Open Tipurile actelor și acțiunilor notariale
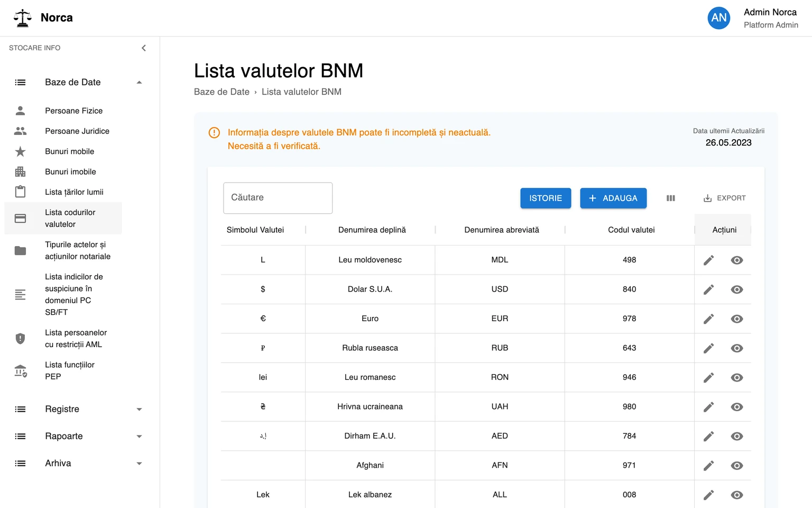This screenshot has width=812, height=508. coord(78,251)
